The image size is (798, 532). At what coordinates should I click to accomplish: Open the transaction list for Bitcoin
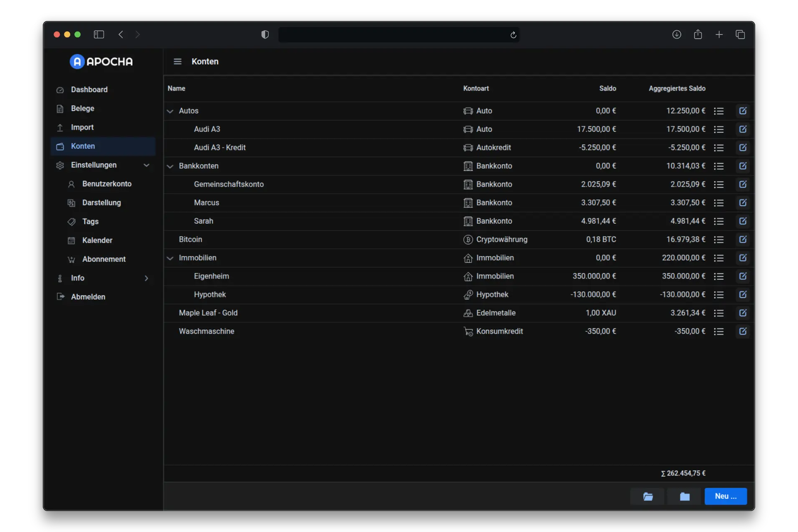tap(719, 239)
